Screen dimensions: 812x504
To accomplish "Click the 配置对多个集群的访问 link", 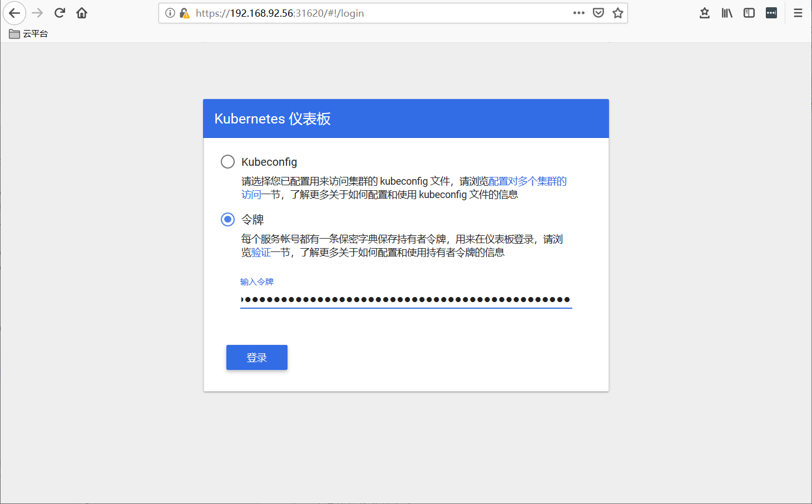I will [x=528, y=181].
